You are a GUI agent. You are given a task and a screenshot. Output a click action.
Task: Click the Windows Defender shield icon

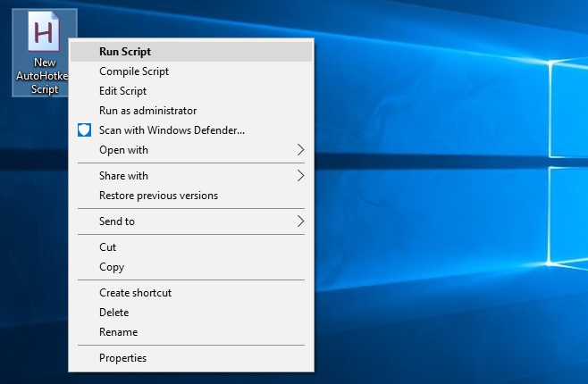[84, 130]
